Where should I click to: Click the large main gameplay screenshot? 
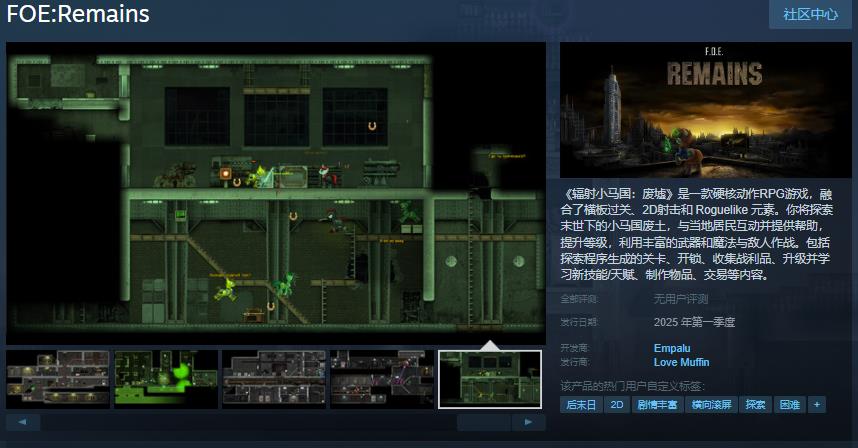click(x=276, y=192)
